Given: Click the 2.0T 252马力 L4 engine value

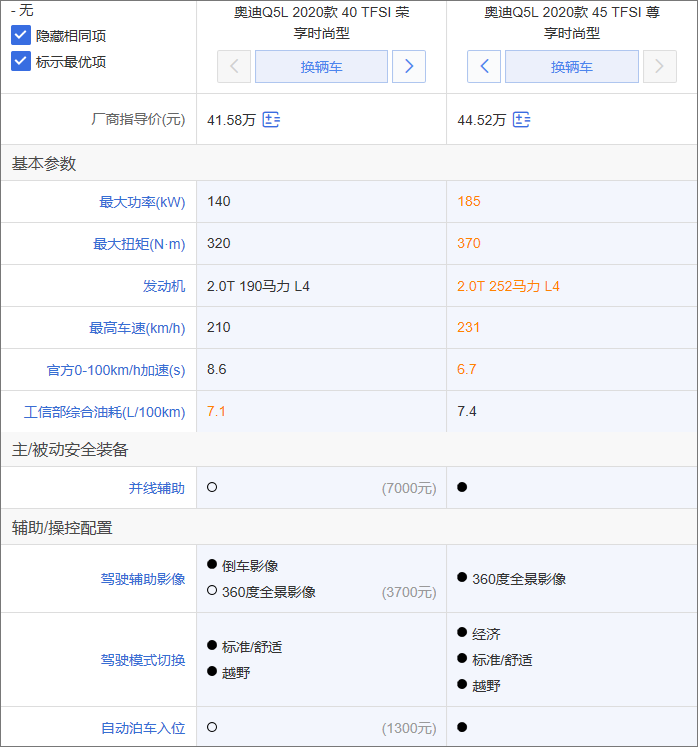Looking at the screenshot, I should [x=508, y=286].
